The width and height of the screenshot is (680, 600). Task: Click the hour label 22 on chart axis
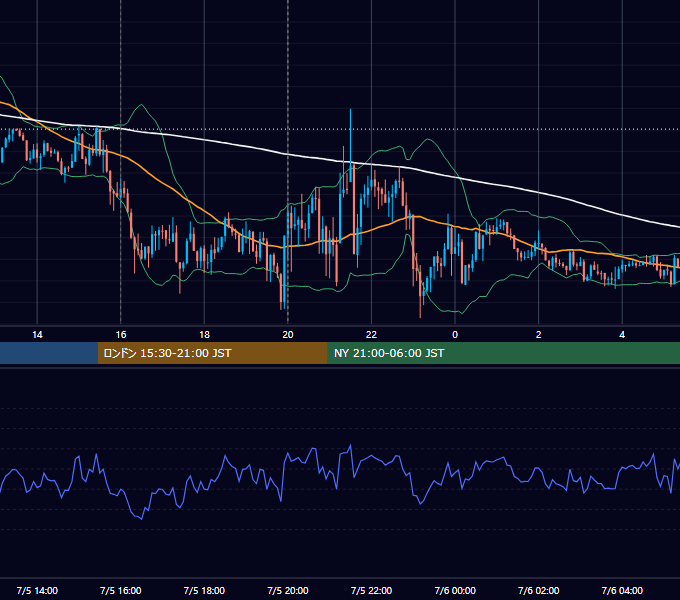[x=371, y=334]
